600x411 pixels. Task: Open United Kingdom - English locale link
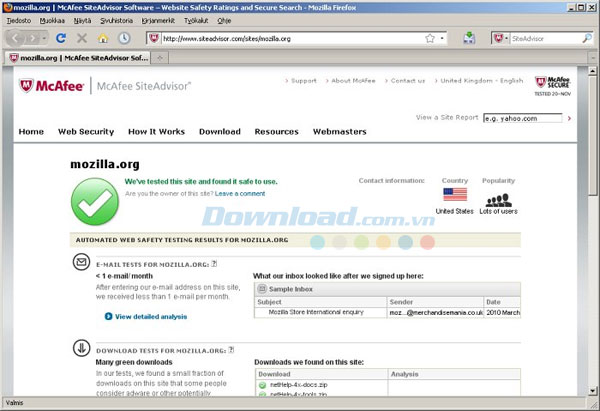pyautogui.click(x=481, y=81)
